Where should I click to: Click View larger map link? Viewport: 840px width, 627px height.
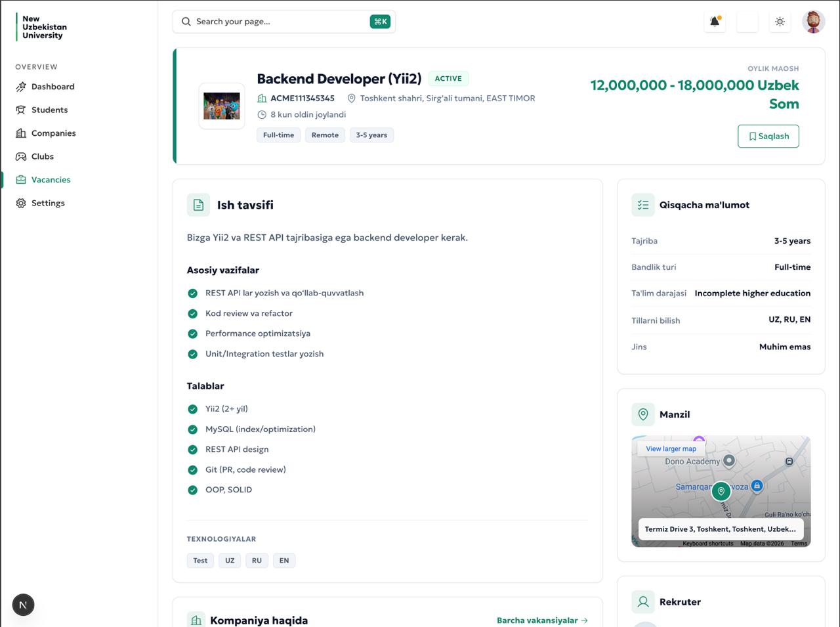click(x=671, y=449)
